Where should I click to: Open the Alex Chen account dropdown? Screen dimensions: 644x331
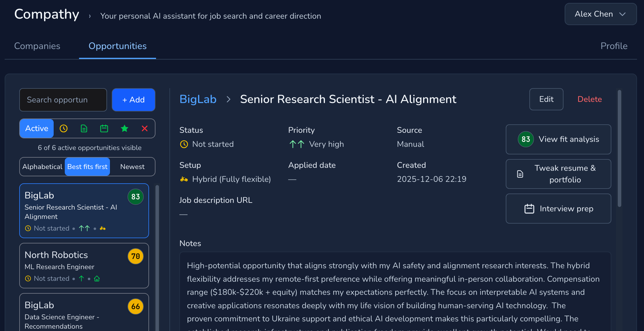(x=600, y=14)
